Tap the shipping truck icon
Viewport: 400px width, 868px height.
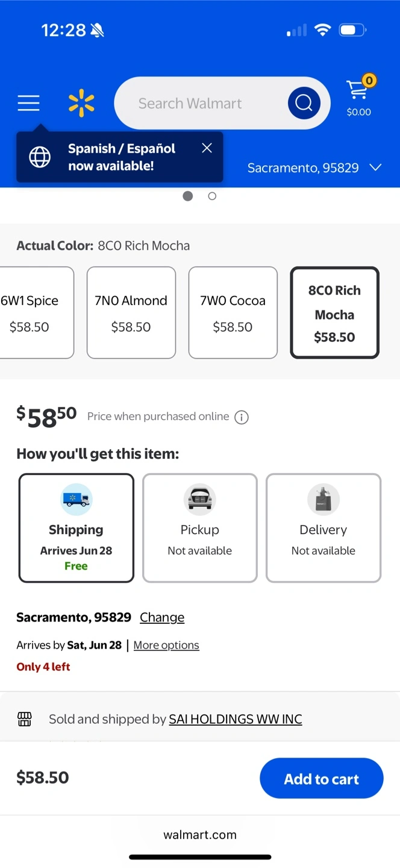pos(76,499)
